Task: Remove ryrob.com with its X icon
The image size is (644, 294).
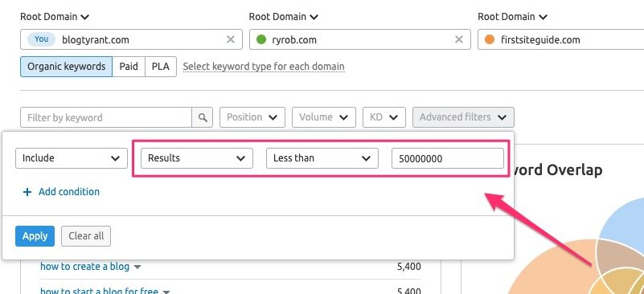Action: (x=459, y=39)
